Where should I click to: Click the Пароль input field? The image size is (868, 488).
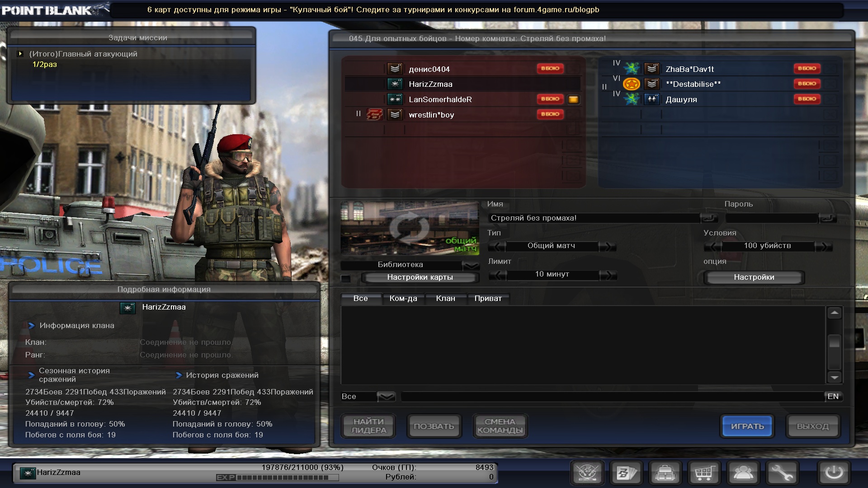tap(772, 218)
